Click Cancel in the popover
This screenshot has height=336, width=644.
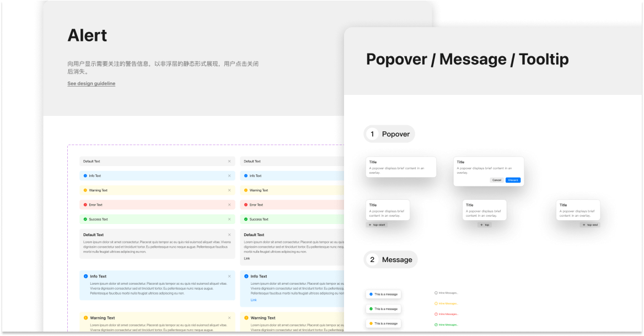497,180
